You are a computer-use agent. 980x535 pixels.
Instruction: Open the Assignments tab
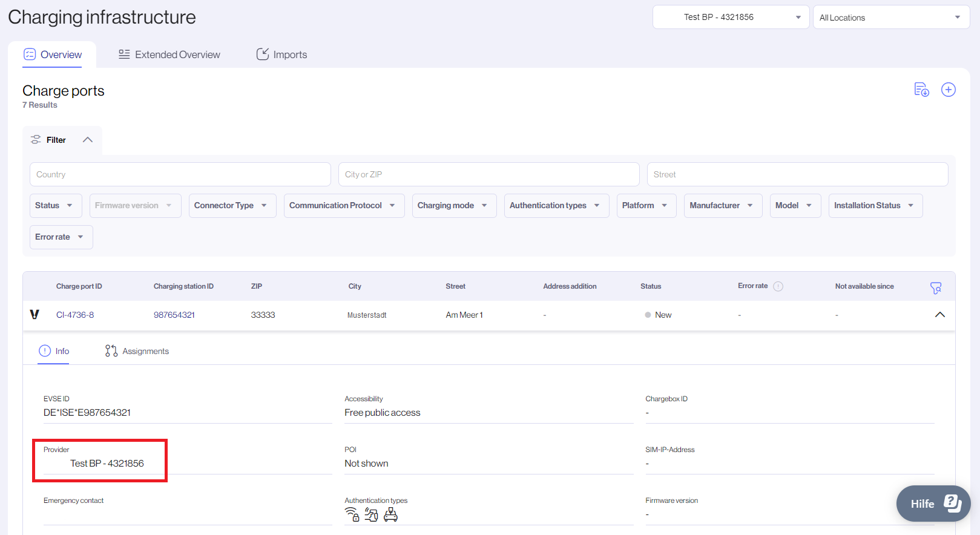[x=137, y=351]
